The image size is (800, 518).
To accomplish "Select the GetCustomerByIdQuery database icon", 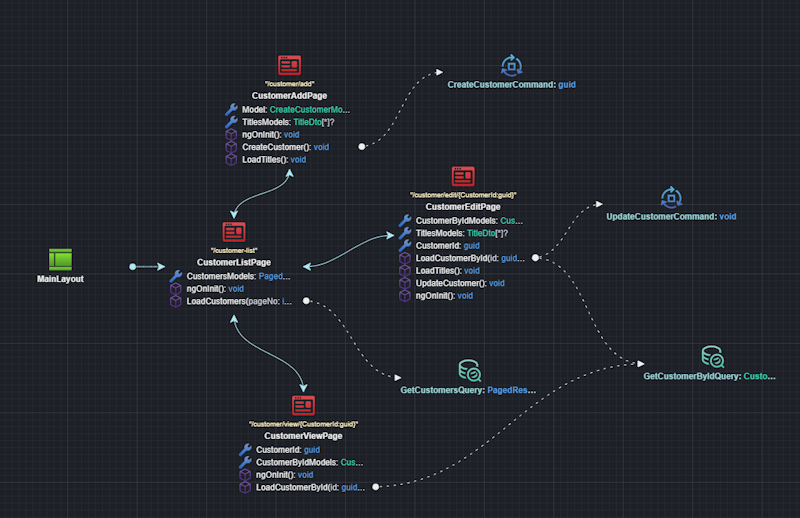I will coord(712,357).
